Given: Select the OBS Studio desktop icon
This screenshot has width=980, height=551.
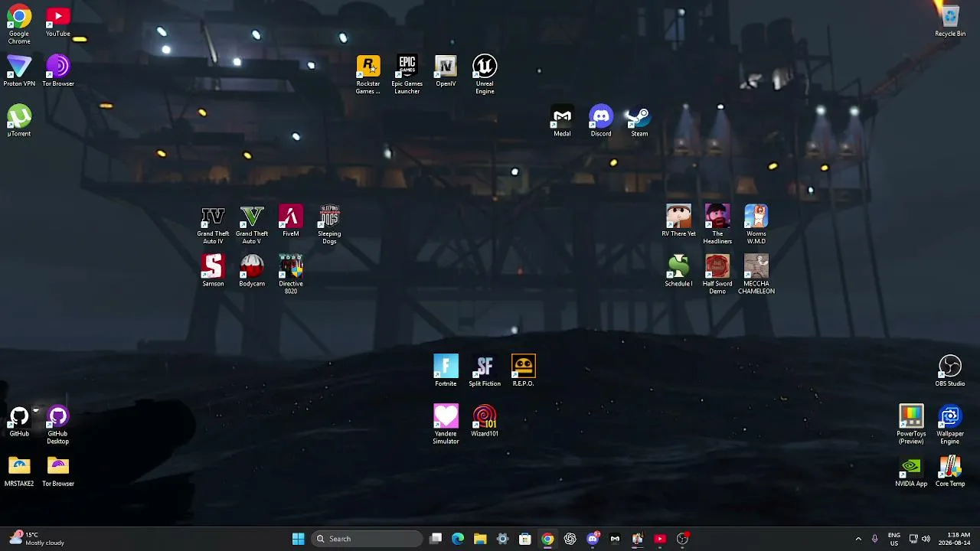Looking at the screenshot, I should pos(950,371).
